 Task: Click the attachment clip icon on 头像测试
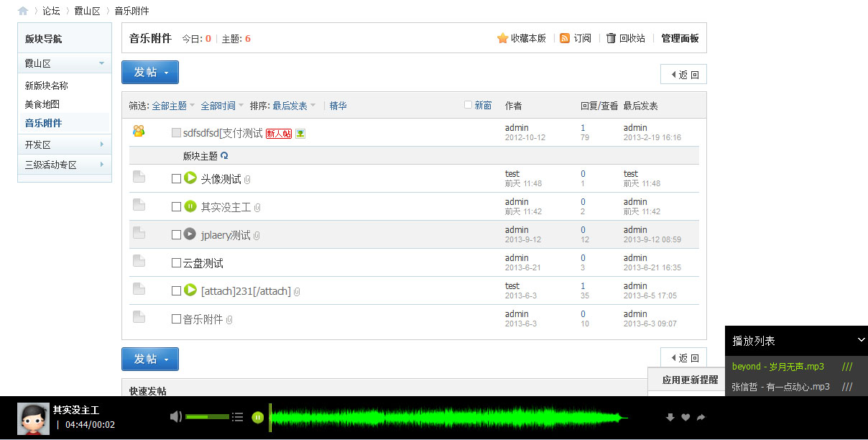click(247, 180)
